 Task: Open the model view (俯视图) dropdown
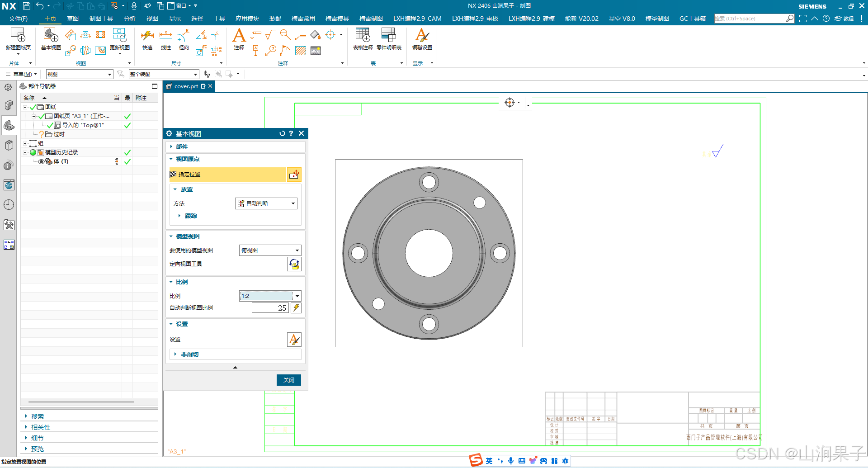click(x=270, y=250)
